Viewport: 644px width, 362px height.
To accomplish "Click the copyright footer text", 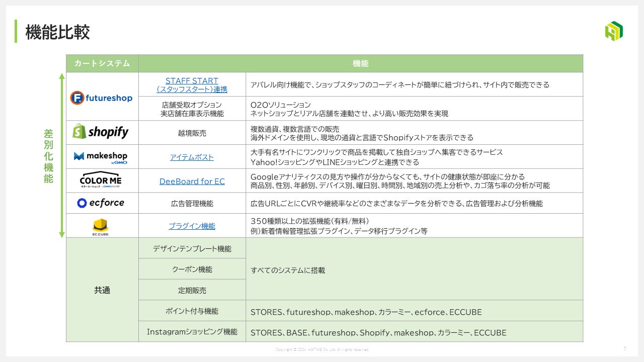I will (x=322, y=349).
